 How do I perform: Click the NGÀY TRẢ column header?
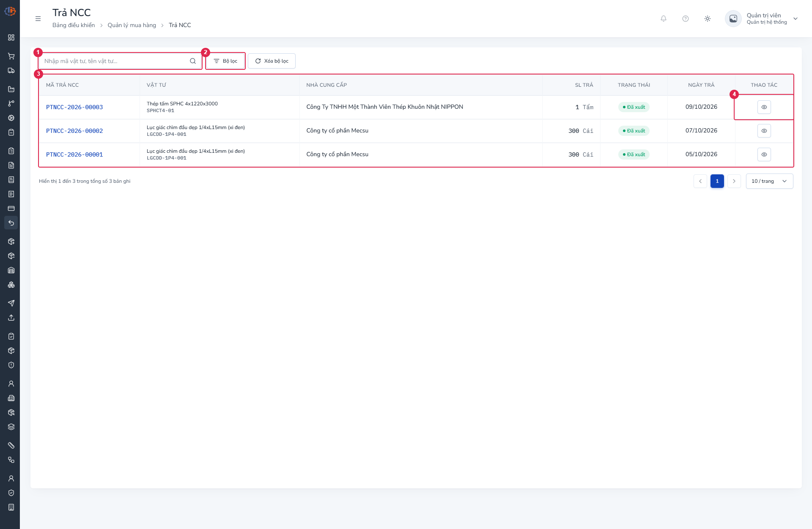point(701,85)
